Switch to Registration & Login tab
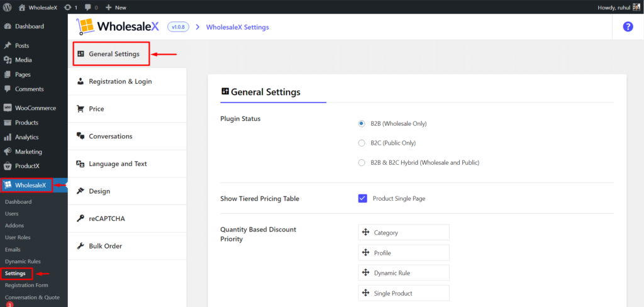The height and width of the screenshot is (307, 644). coord(127,81)
